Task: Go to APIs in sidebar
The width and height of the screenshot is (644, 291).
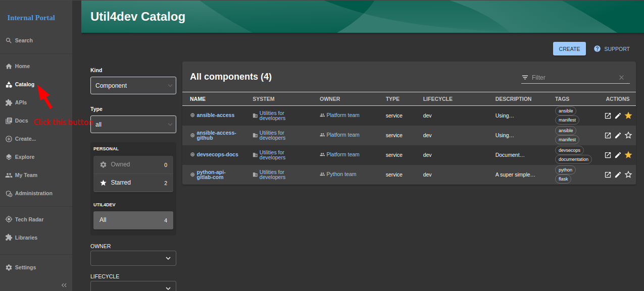Action: [21, 102]
